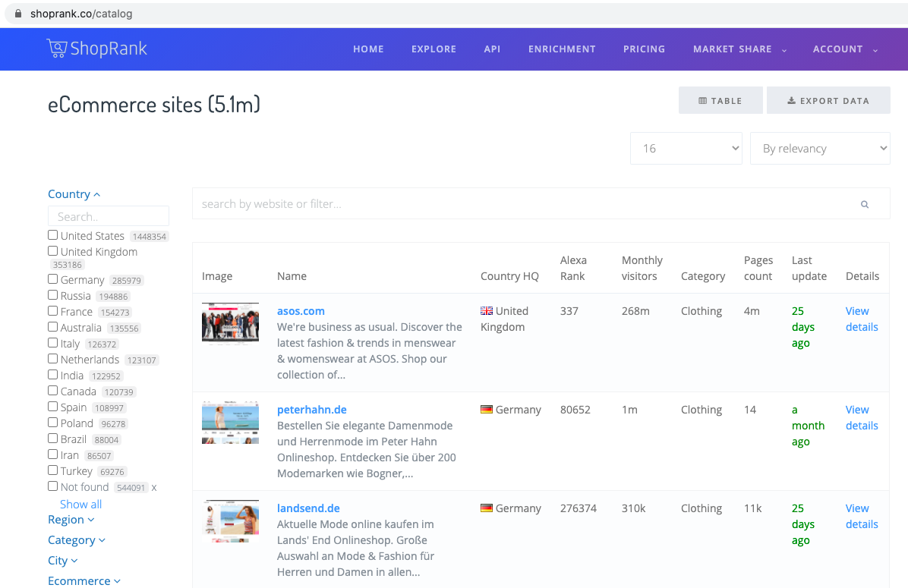
Task: Check the Russia country filter
Action: [52, 295]
